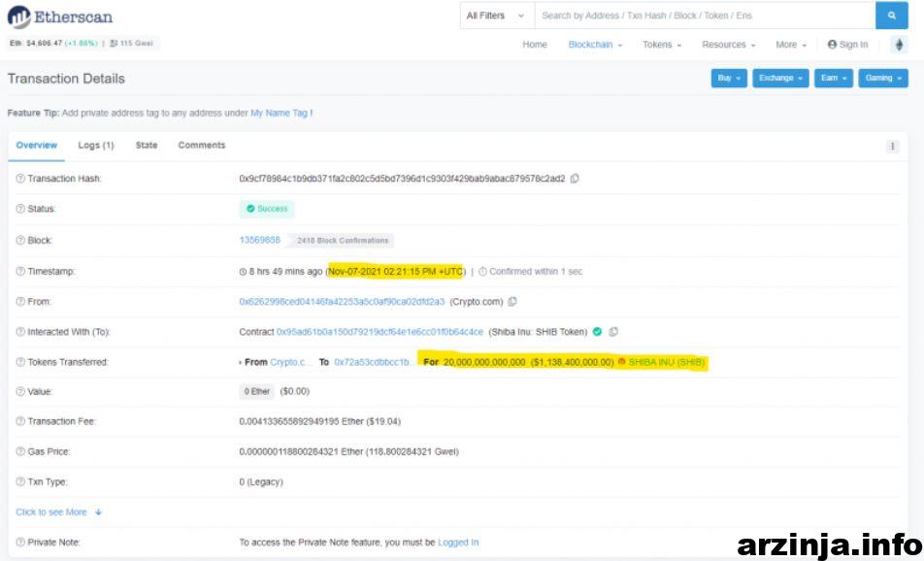The height and width of the screenshot is (561, 924).
Task: Open block 13569858 link
Action: (x=259, y=241)
